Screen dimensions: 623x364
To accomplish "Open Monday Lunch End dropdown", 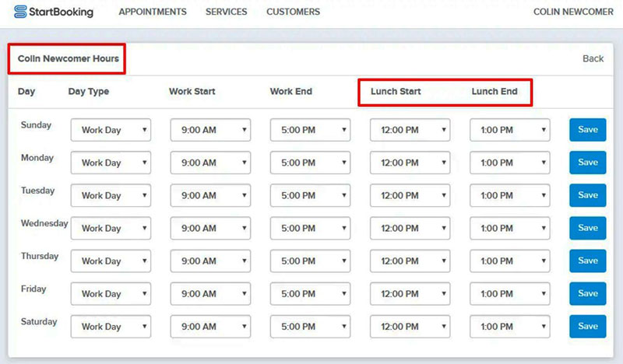I will (510, 163).
